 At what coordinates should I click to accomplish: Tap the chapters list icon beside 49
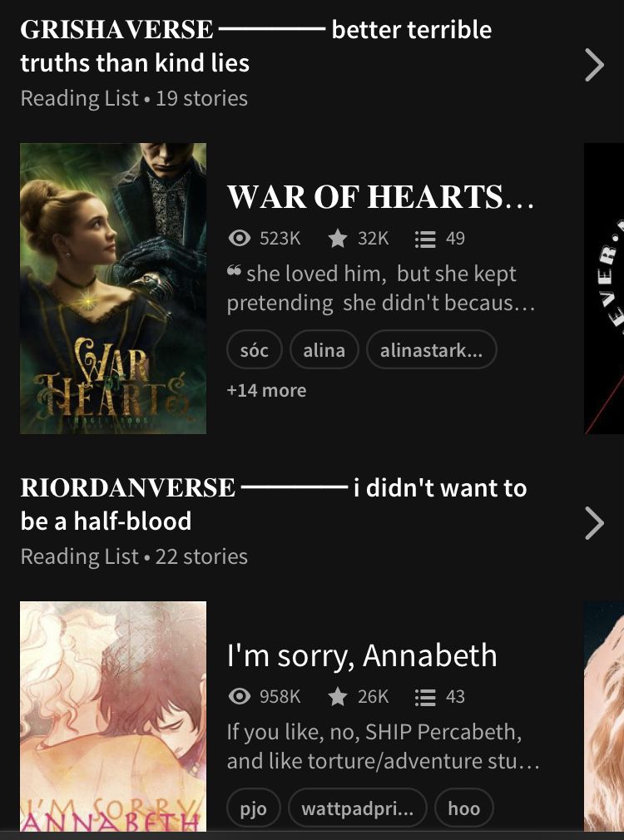[x=425, y=239]
